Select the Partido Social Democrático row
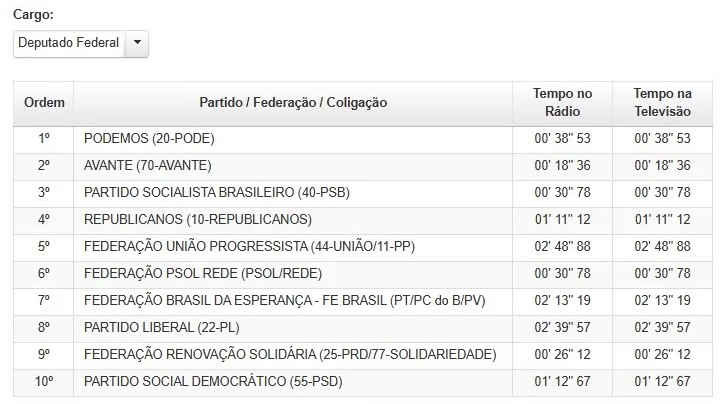 pos(363,382)
